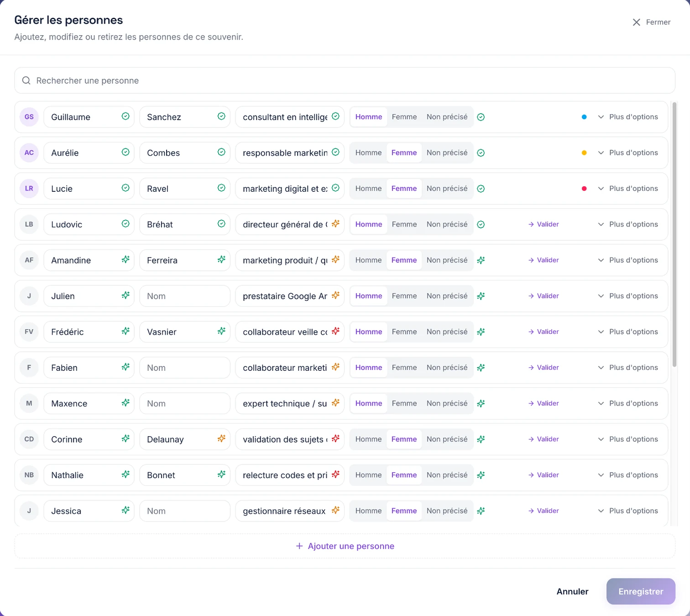Click the orange sparkle icon beside Delaunay
This screenshot has height=616, width=690.
221,439
